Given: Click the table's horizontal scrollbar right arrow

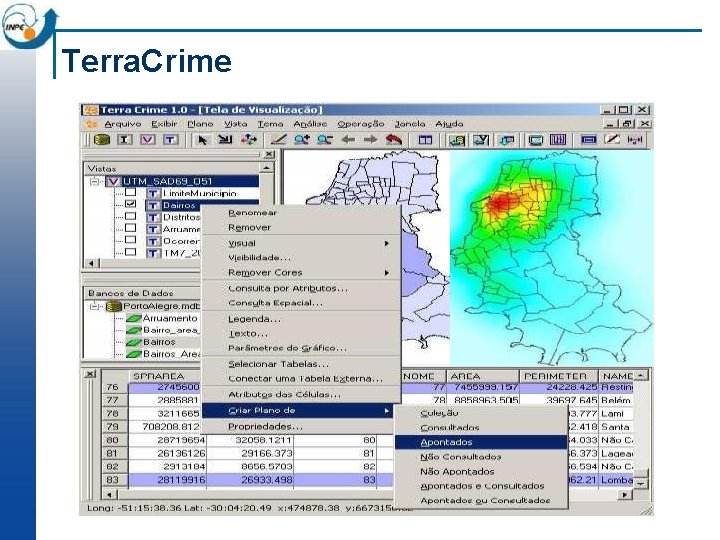Looking at the screenshot, I should [x=624, y=495].
